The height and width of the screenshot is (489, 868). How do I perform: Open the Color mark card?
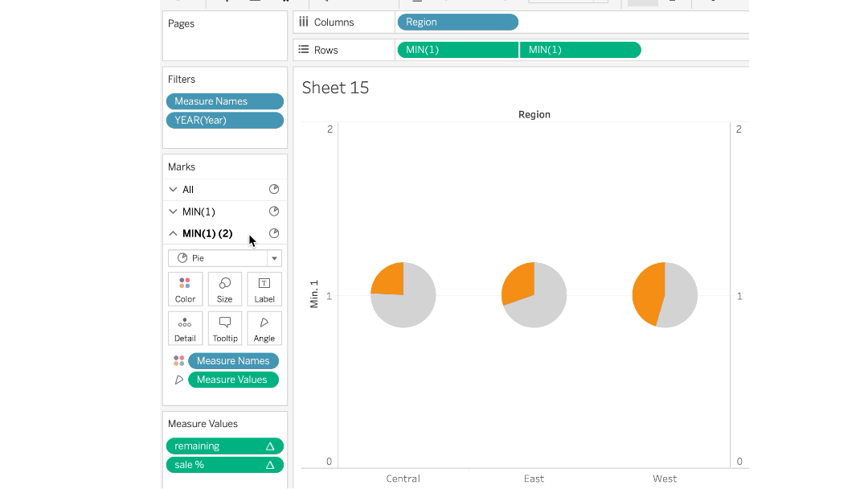185,289
